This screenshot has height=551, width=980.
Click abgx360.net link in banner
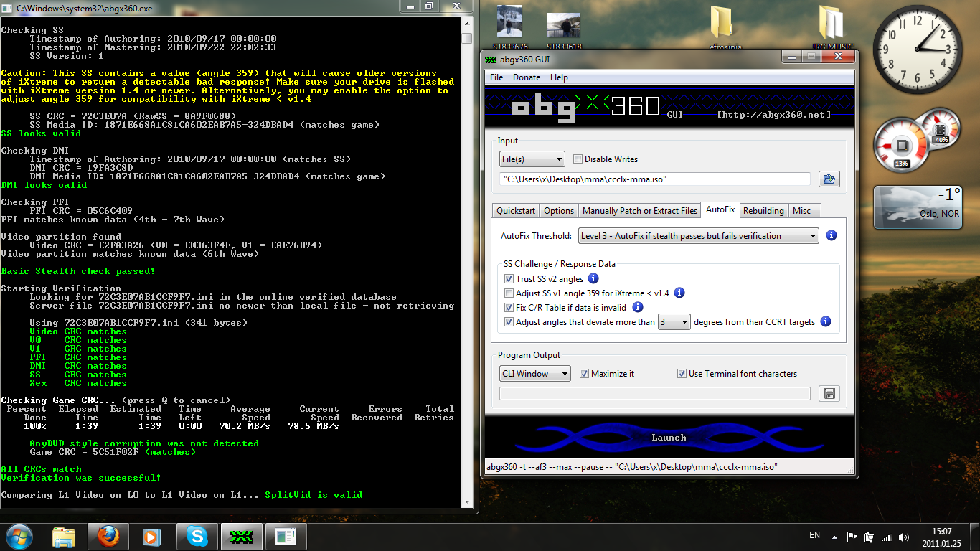tap(774, 115)
